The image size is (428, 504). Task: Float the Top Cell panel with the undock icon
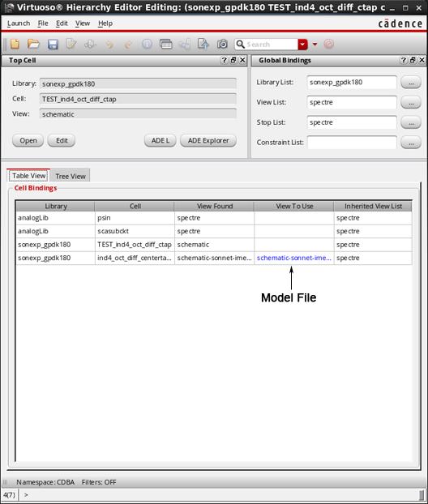point(233,60)
